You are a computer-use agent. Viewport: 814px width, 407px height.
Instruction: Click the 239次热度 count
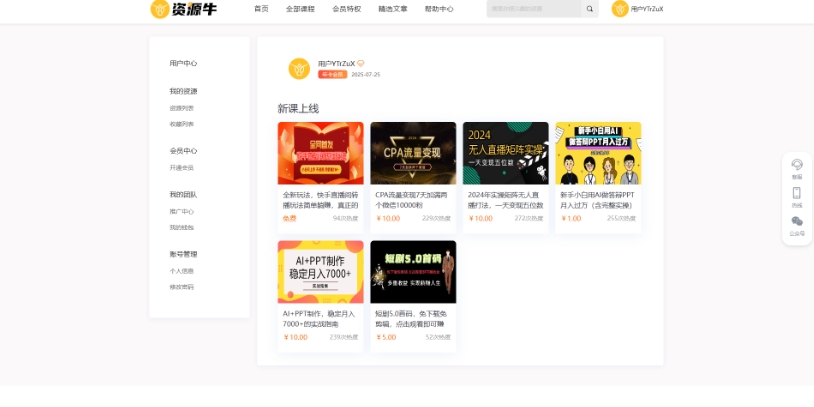(x=344, y=337)
